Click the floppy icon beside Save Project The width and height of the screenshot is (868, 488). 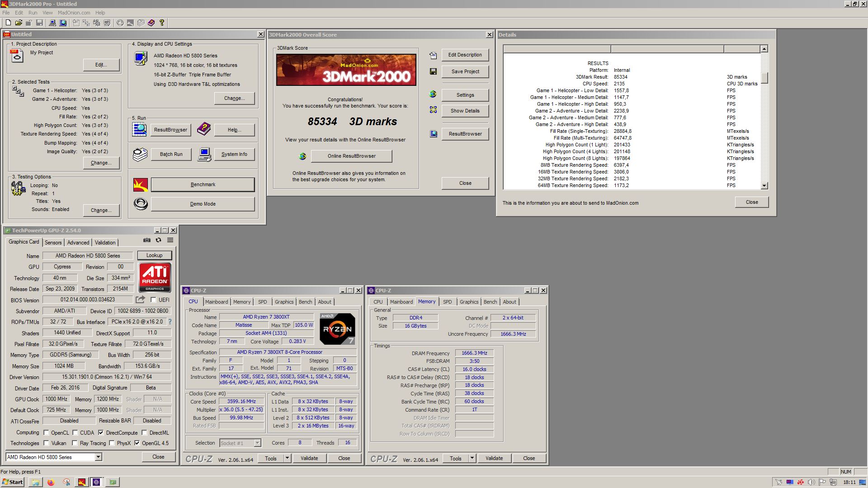[433, 71]
